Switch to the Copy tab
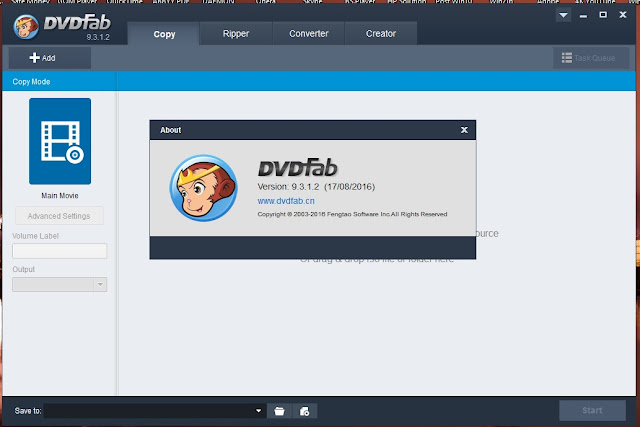Image resolution: width=640 pixels, height=427 pixels. (164, 33)
